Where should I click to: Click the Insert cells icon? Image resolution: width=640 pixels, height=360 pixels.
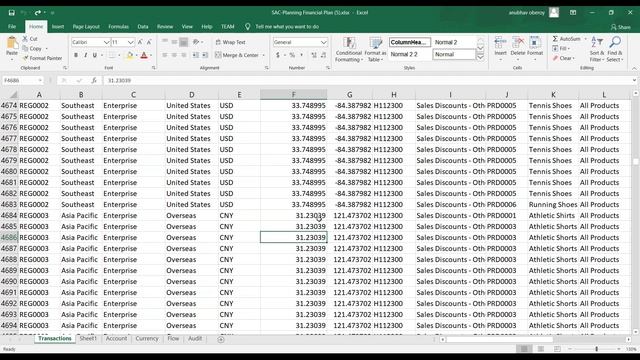point(500,43)
